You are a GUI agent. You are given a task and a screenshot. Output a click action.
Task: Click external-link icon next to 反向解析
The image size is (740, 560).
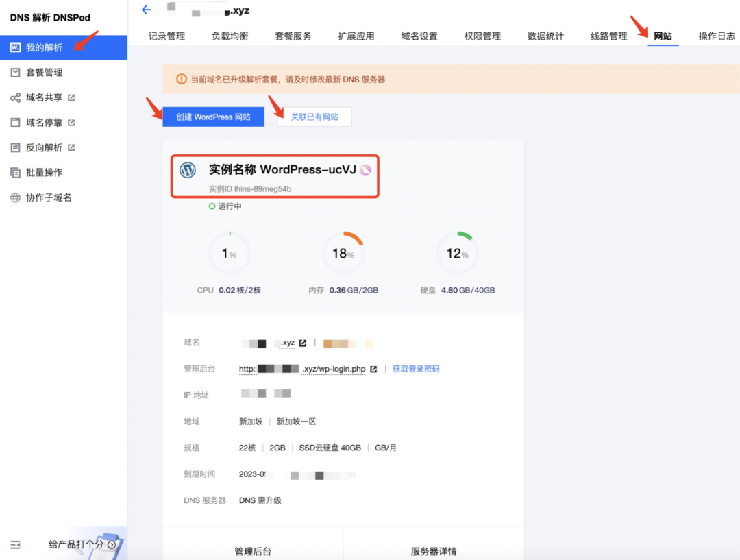coord(71,147)
